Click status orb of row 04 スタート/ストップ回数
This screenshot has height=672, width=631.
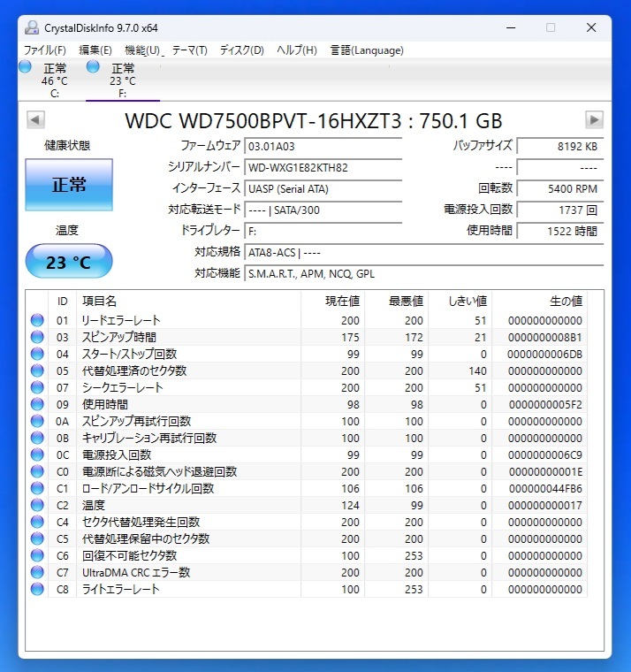[37, 354]
